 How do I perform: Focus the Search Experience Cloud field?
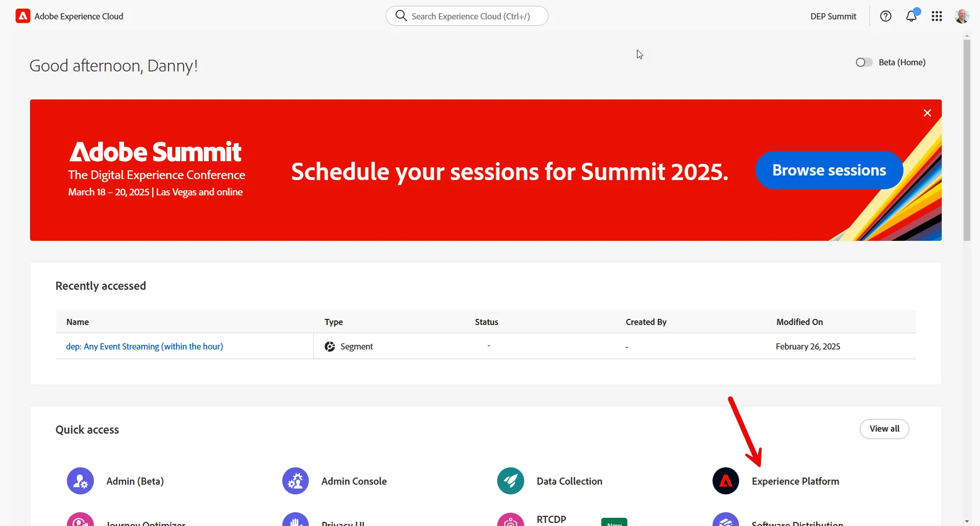pos(467,16)
